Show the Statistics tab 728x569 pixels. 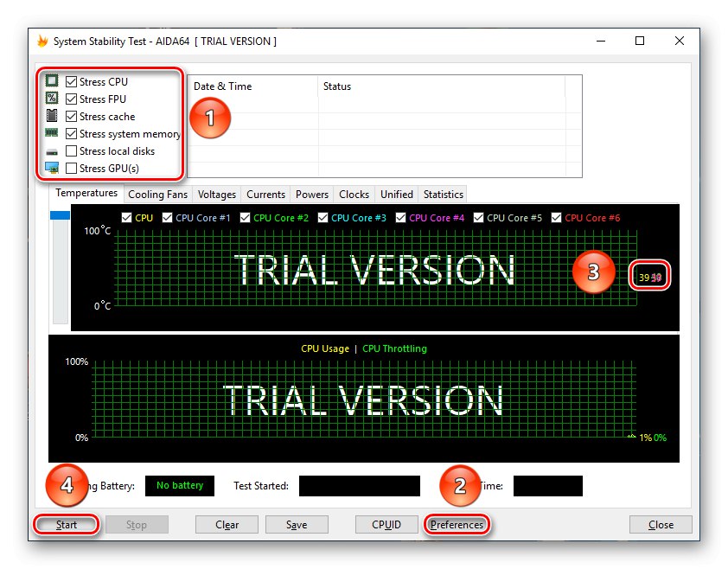[x=443, y=195]
